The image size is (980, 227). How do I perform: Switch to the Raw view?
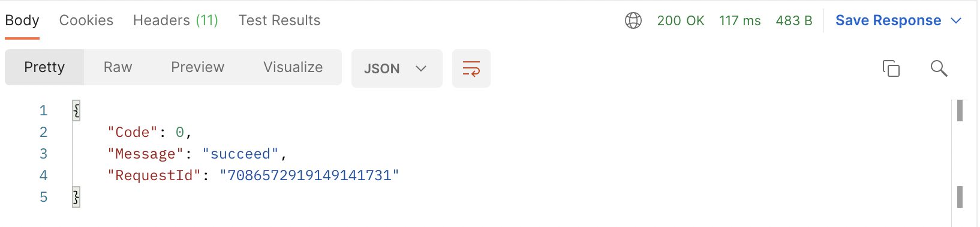(118, 67)
